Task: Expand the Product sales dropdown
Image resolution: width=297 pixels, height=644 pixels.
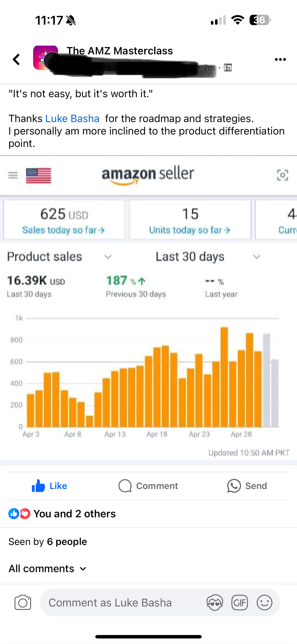Action: [x=108, y=257]
